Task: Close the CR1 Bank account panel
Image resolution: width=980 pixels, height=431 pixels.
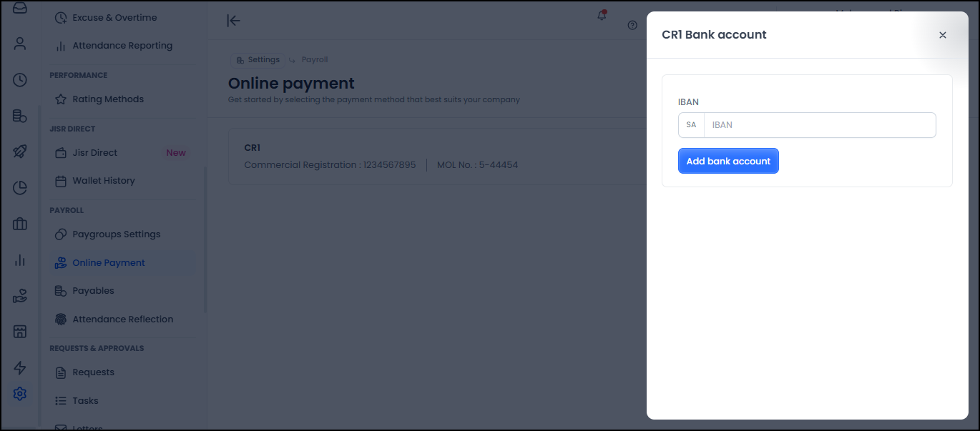Action: tap(943, 35)
